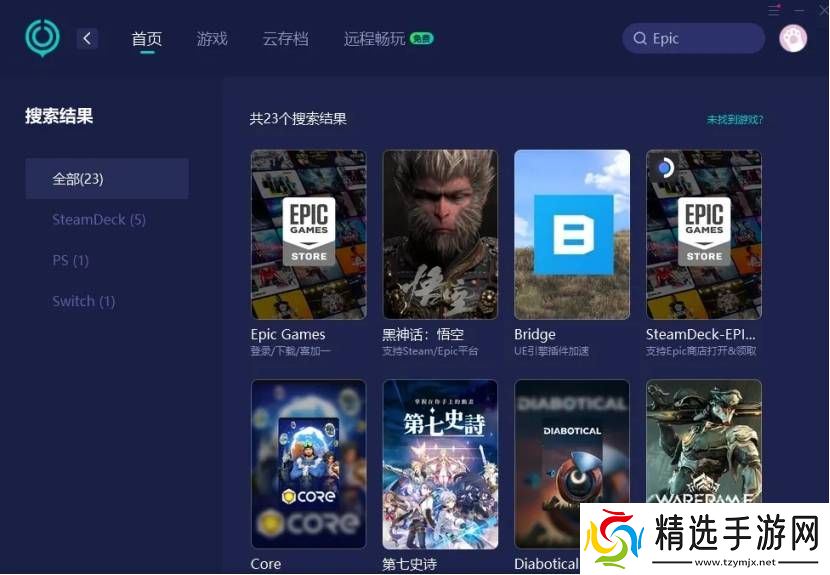The image size is (830, 575).
Task: Open the Epic Games result thumbnail
Action: pos(308,235)
